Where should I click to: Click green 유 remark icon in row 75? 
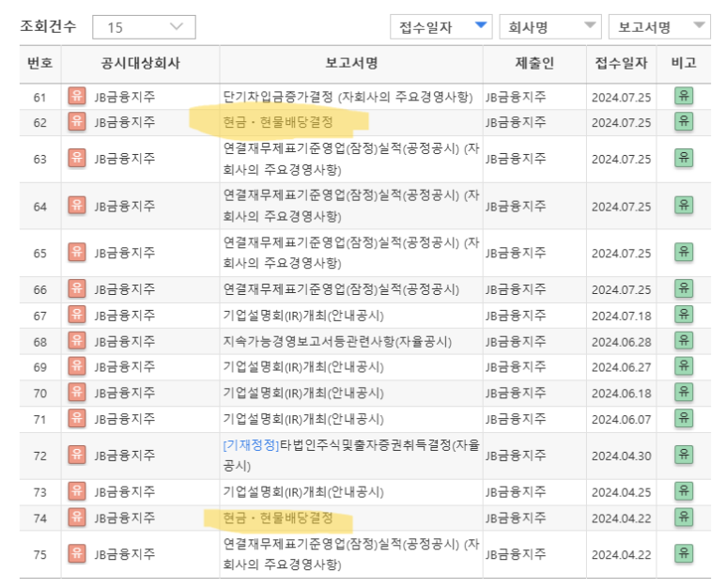coord(684,554)
